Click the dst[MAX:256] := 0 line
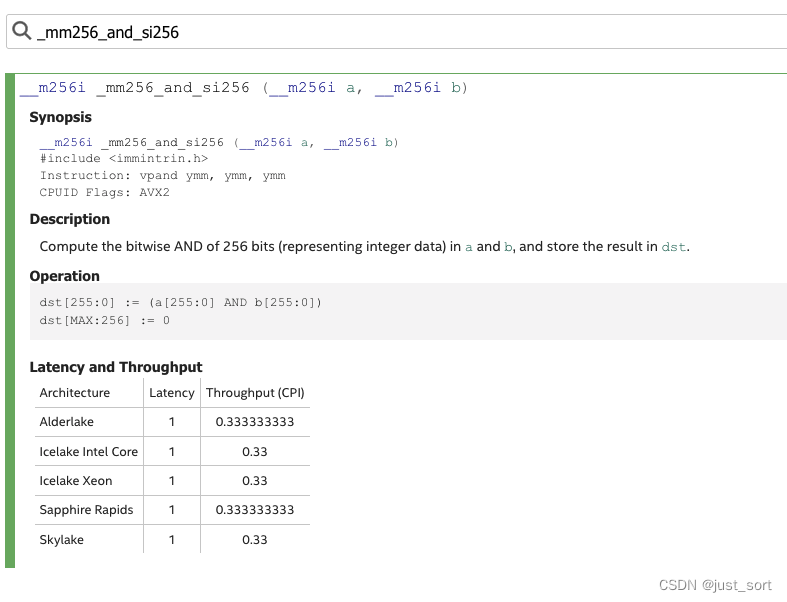787x602 pixels. pos(104,320)
